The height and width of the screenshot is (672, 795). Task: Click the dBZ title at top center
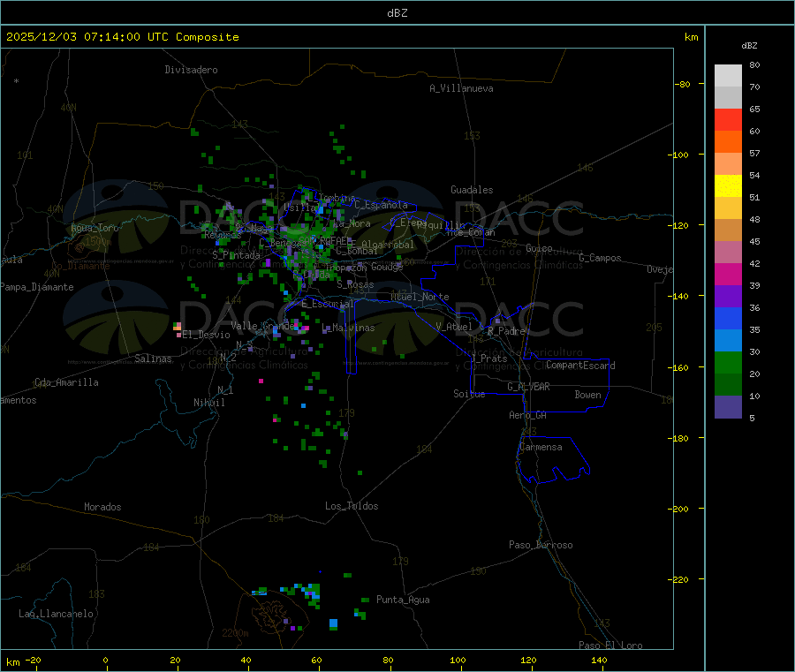click(397, 13)
